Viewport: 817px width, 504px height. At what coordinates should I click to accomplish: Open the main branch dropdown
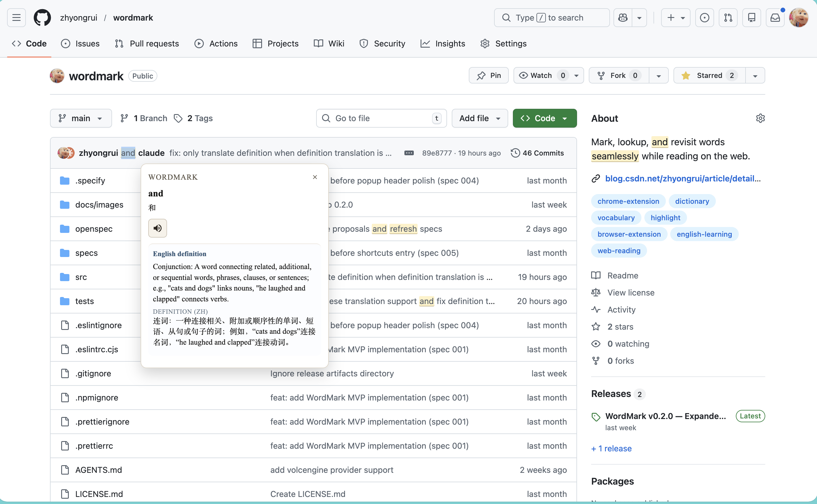pos(81,118)
